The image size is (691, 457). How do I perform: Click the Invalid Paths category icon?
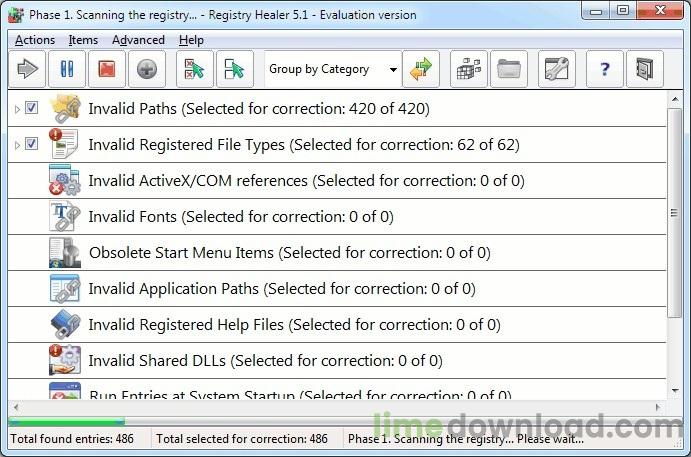point(65,108)
